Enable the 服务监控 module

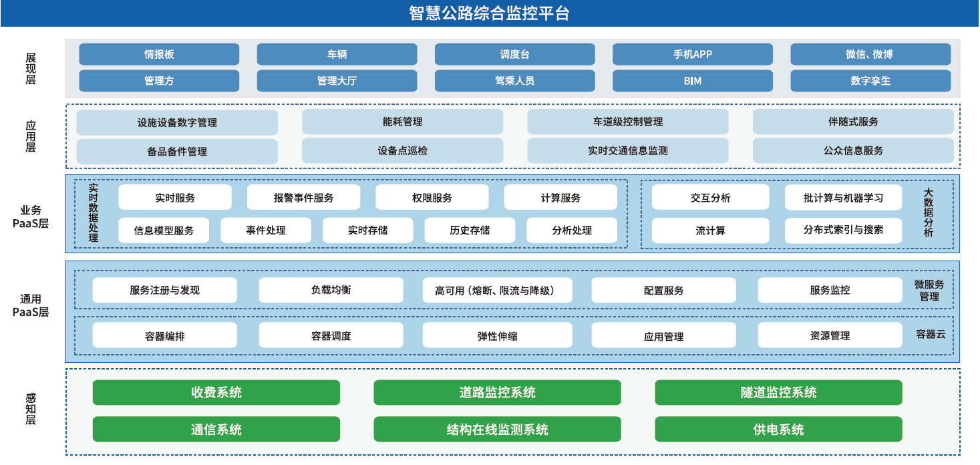[829, 290]
